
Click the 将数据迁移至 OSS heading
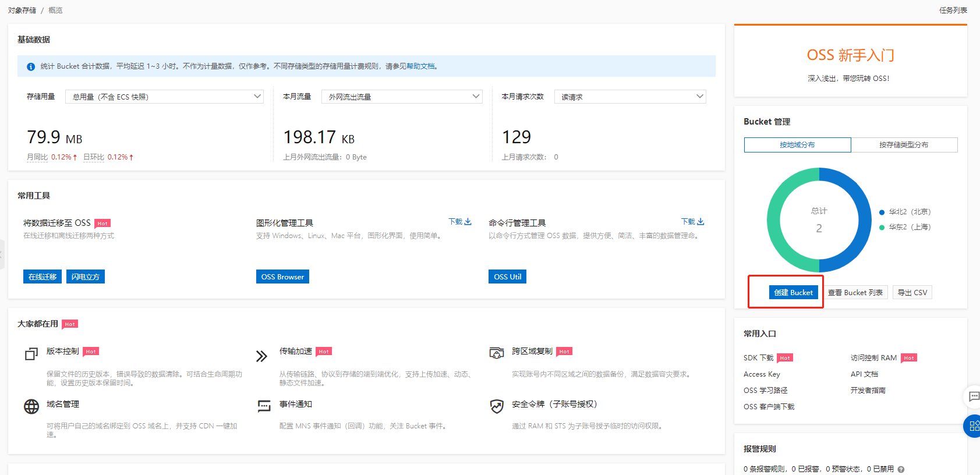[57, 223]
